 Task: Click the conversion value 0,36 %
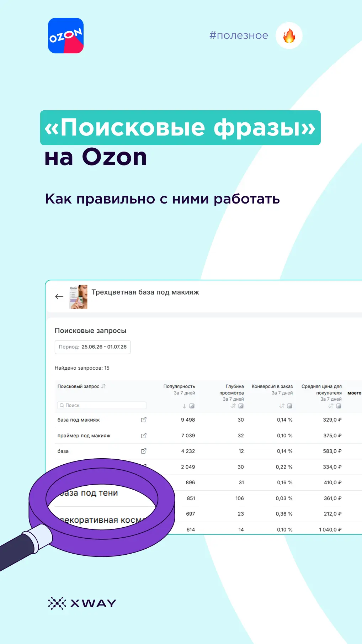point(284,514)
